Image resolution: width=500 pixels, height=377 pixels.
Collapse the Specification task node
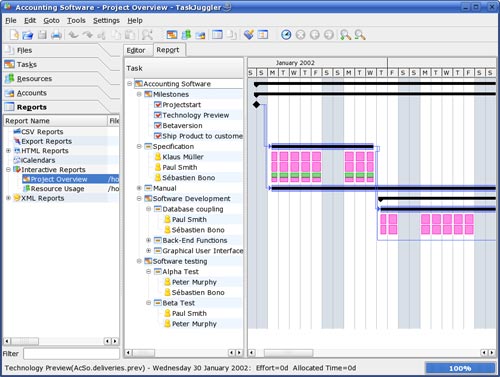pyautogui.click(x=139, y=146)
